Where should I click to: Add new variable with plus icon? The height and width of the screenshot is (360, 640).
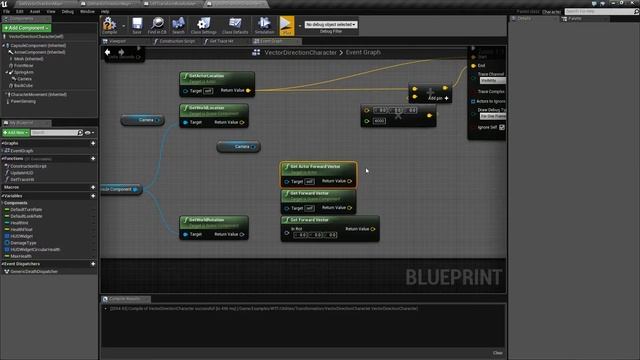coord(93,196)
